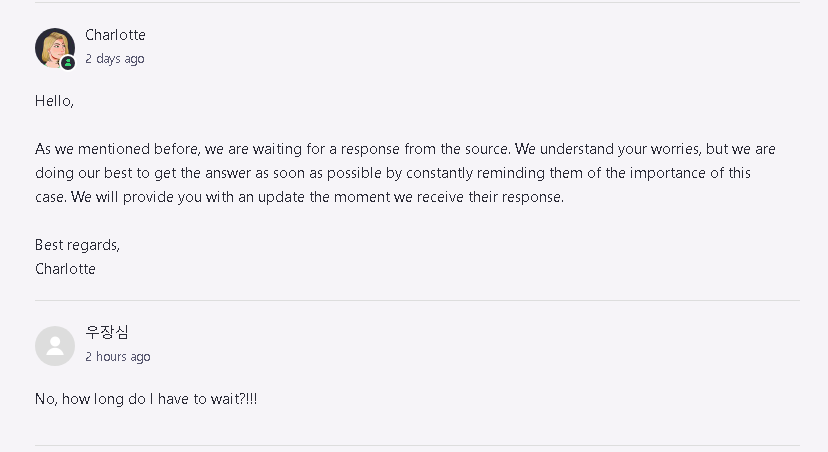Click the message "No, how long do I have to wait?!!!"
The height and width of the screenshot is (452, 828).
click(146, 399)
